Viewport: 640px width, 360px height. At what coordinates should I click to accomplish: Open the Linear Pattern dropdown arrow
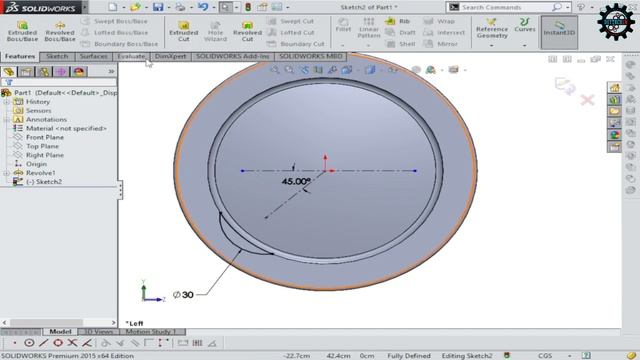pyautogui.click(x=368, y=45)
